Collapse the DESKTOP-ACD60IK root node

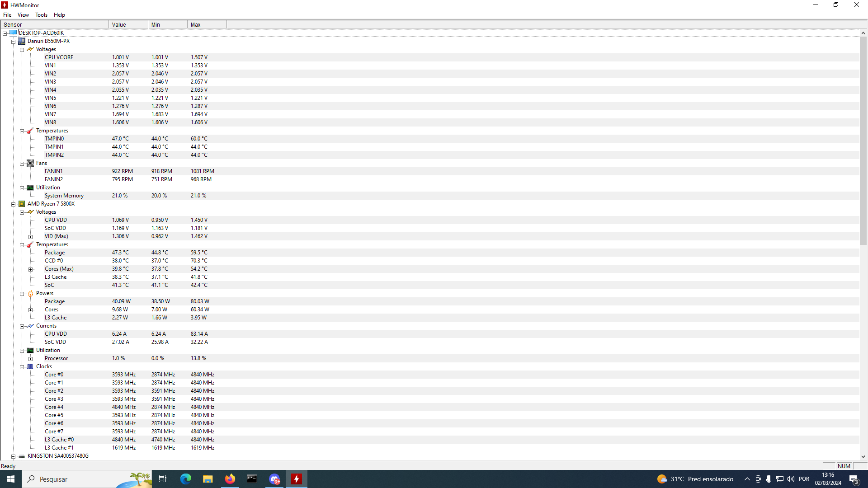[5, 33]
